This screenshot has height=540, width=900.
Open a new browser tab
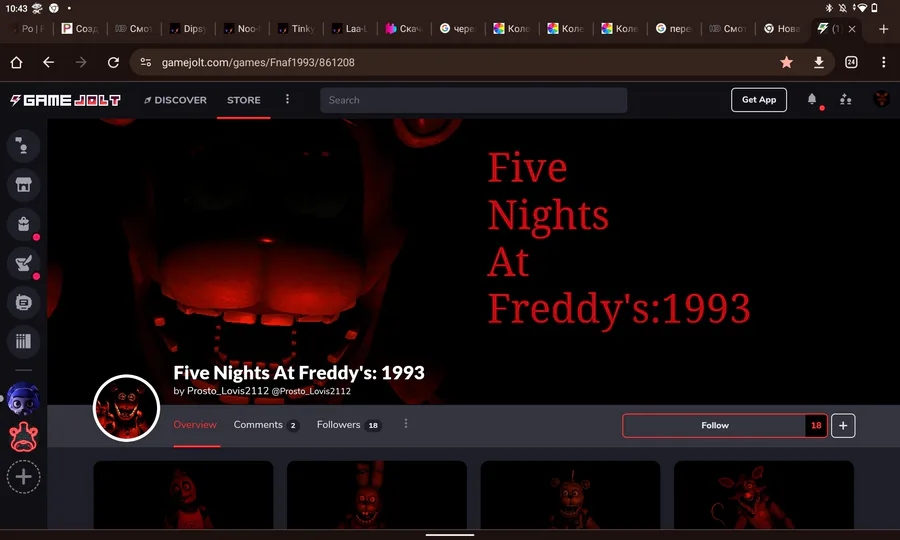[x=883, y=29]
